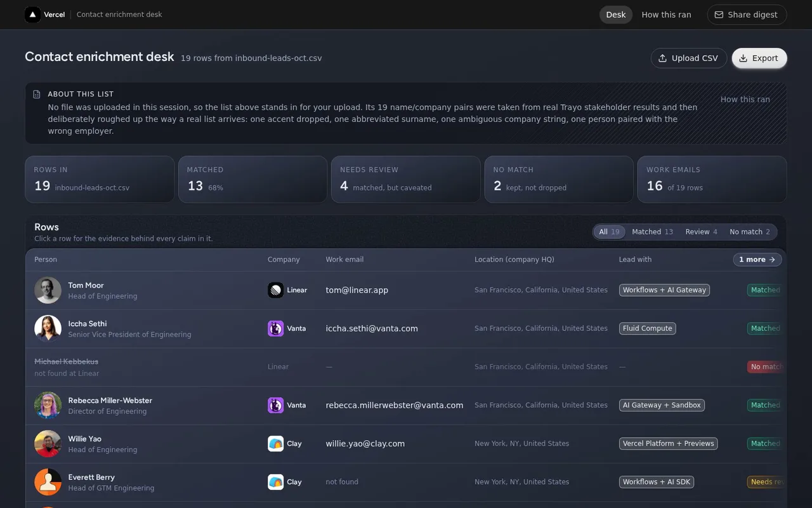Click the Linear company icon in Tom Moor's row

point(275,290)
